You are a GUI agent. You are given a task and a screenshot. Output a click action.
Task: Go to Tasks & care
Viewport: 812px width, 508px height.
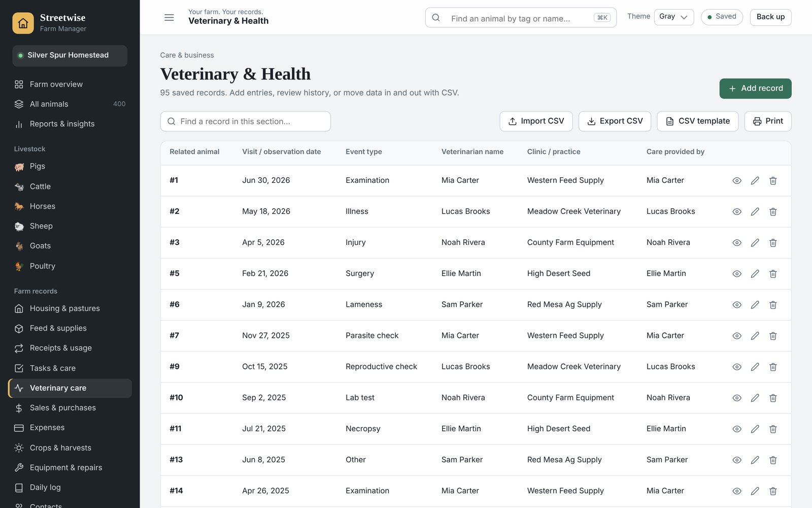[x=70, y=368]
